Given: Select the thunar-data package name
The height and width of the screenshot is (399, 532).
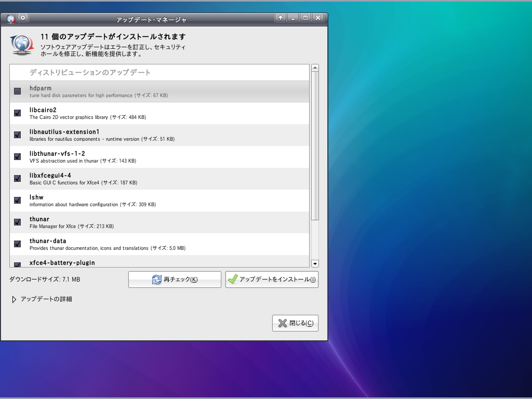Looking at the screenshot, I should [x=48, y=241].
